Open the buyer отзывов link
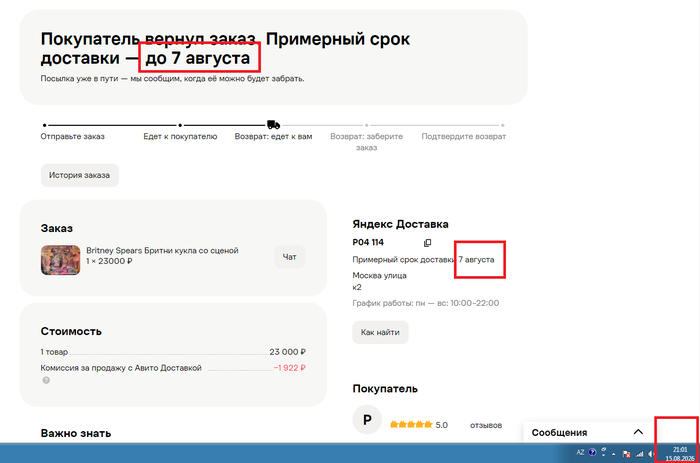The image size is (700, 463). pyautogui.click(x=486, y=425)
